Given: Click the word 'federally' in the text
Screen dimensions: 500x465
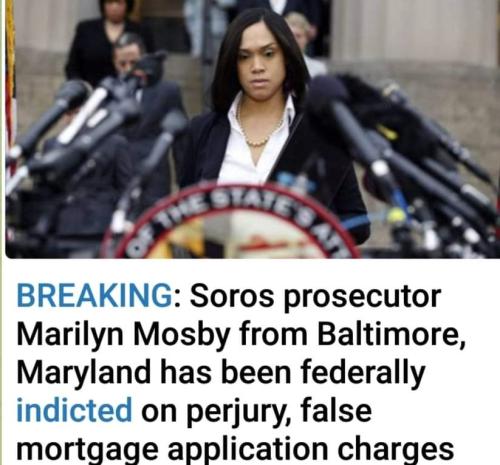Looking at the screenshot, I should pyautogui.click(x=363, y=373).
